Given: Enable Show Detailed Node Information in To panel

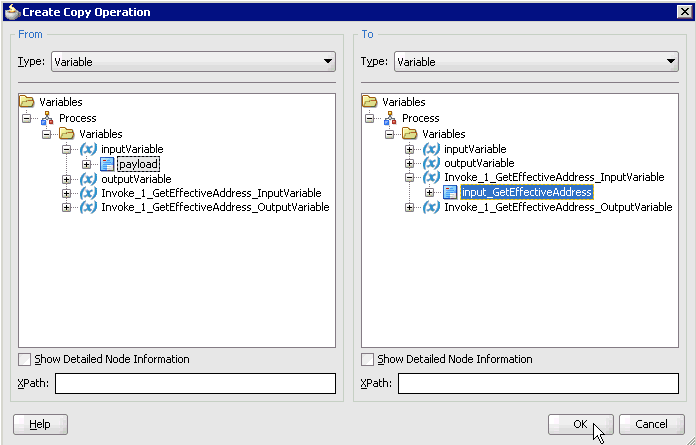Looking at the screenshot, I should 368,359.
